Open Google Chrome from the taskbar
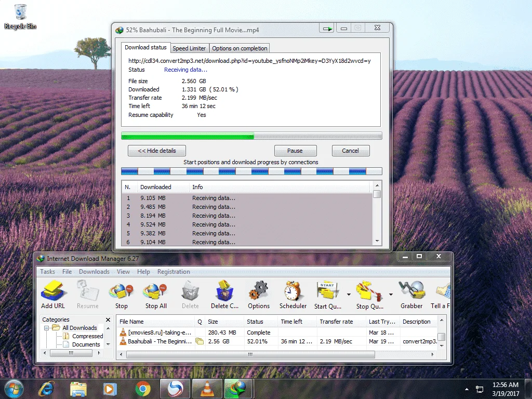Image resolution: width=532 pixels, height=399 pixels. (x=143, y=389)
